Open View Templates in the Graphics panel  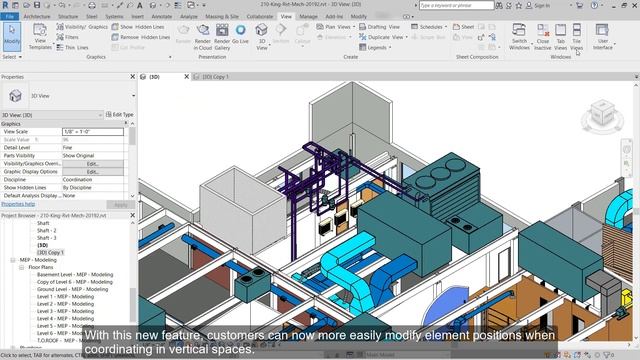(x=40, y=37)
